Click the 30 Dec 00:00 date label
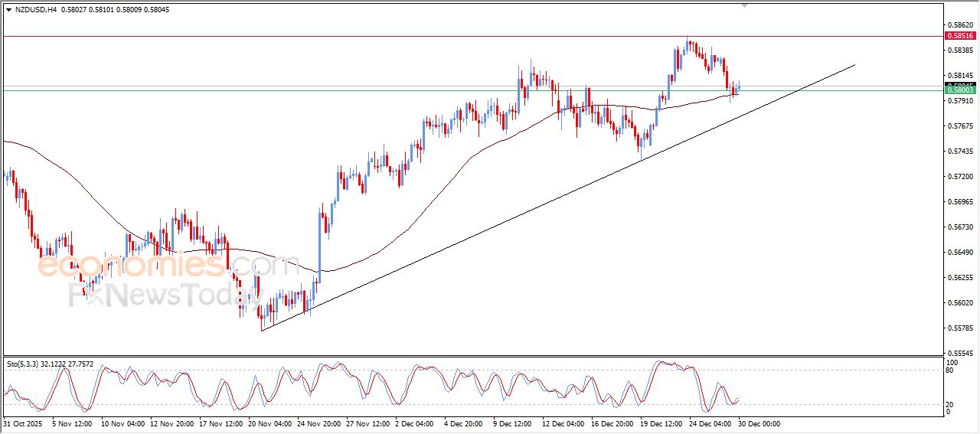 pyautogui.click(x=759, y=423)
